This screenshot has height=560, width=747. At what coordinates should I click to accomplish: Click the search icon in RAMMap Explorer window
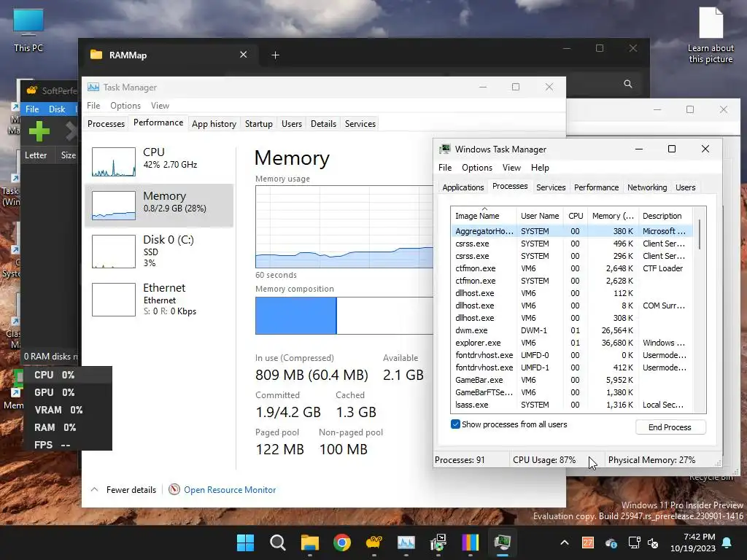[x=628, y=84]
